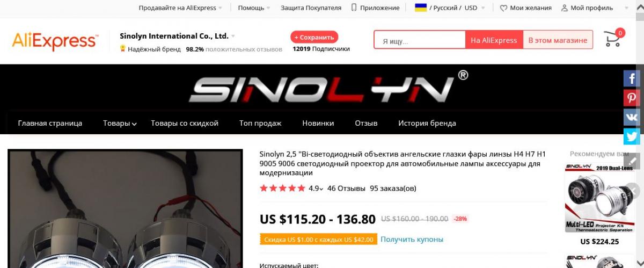The height and width of the screenshot is (268, 644).
Task: Open Приложение mobile app link
Action: pyautogui.click(x=375, y=8)
